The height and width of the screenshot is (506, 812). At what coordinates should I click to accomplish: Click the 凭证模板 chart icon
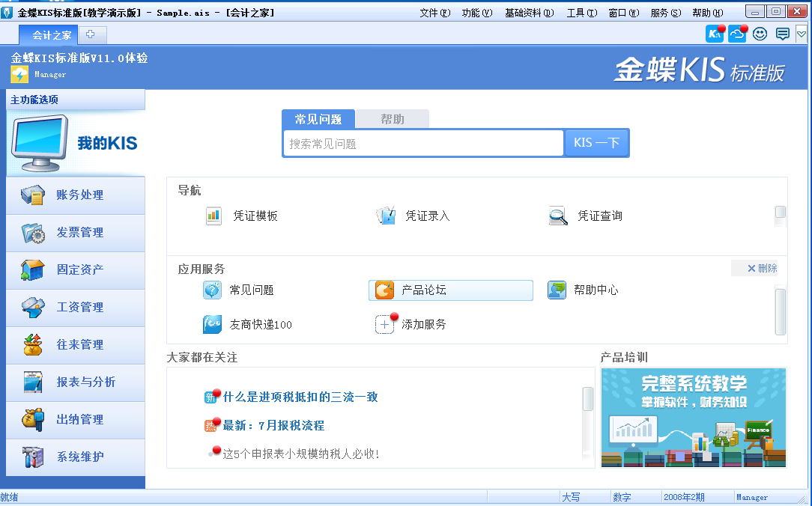213,216
